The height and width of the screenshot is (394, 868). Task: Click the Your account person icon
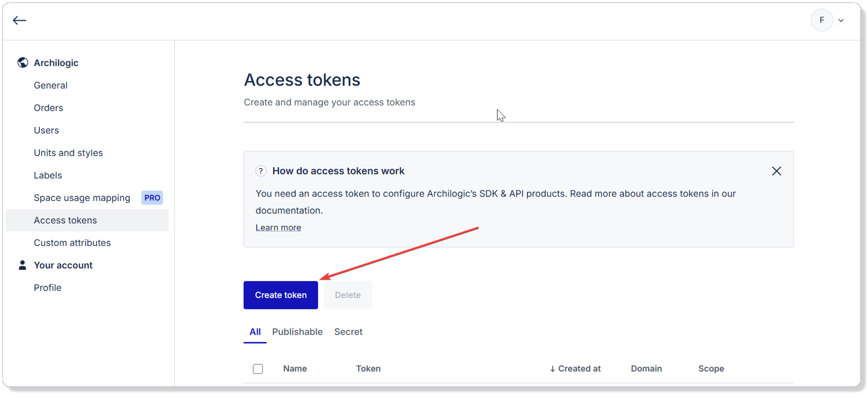[22, 265]
